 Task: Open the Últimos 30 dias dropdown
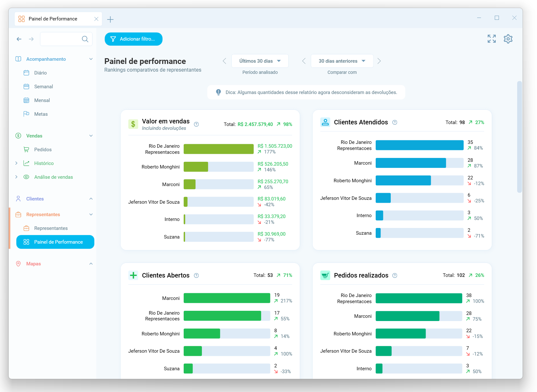pyautogui.click(x=260, y=61)
